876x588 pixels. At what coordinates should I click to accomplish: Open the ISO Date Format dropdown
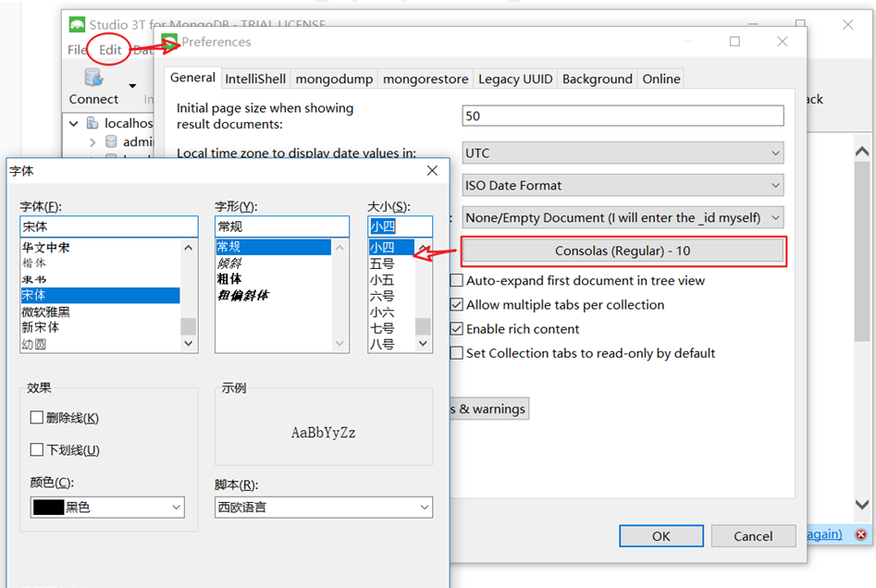tap(623, 186)
